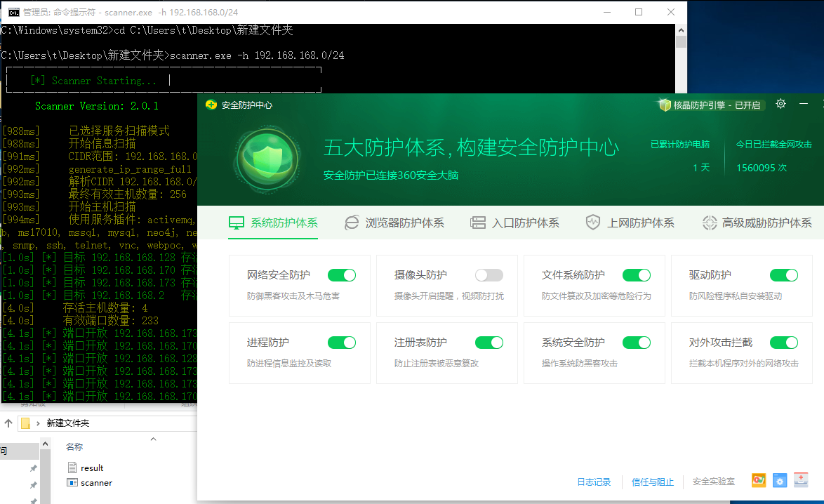Switch to the 浏览器防护体系 tab
824x504 pixels.
click(x=394, y=223)
